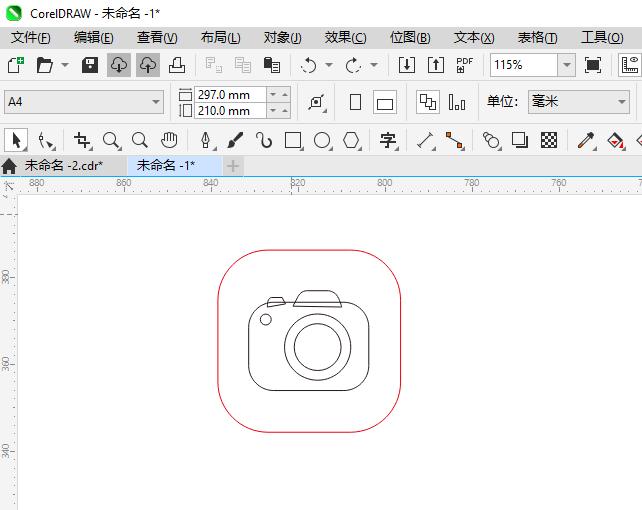Increase page width with stepper
This screenshot has height=510, width=642.
click(285, 95)
